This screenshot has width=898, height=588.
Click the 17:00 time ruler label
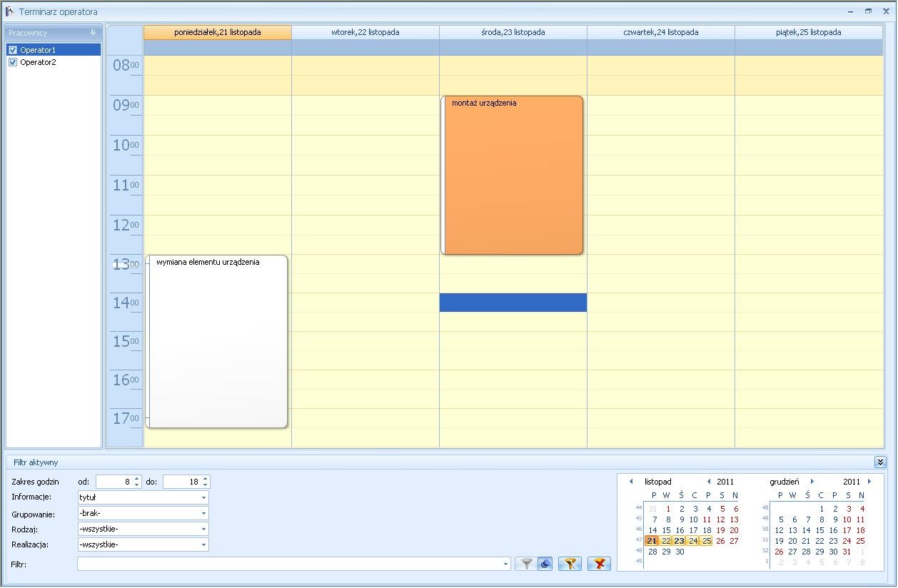pyautogui.click(x=126, y=418)
